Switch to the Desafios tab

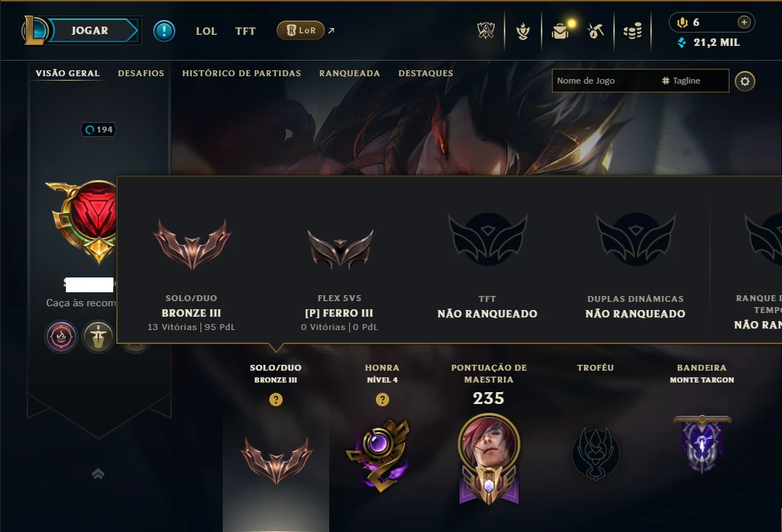coord(141,73)
